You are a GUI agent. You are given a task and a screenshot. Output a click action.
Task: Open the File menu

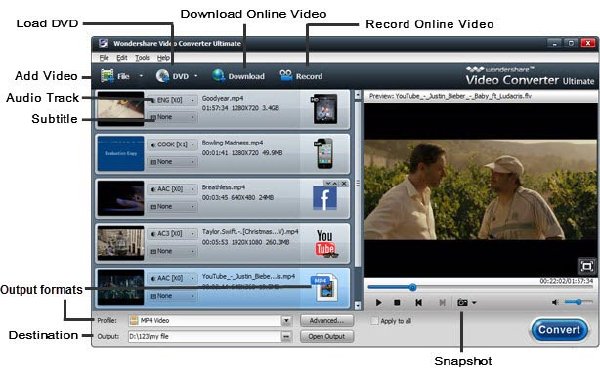104,58
